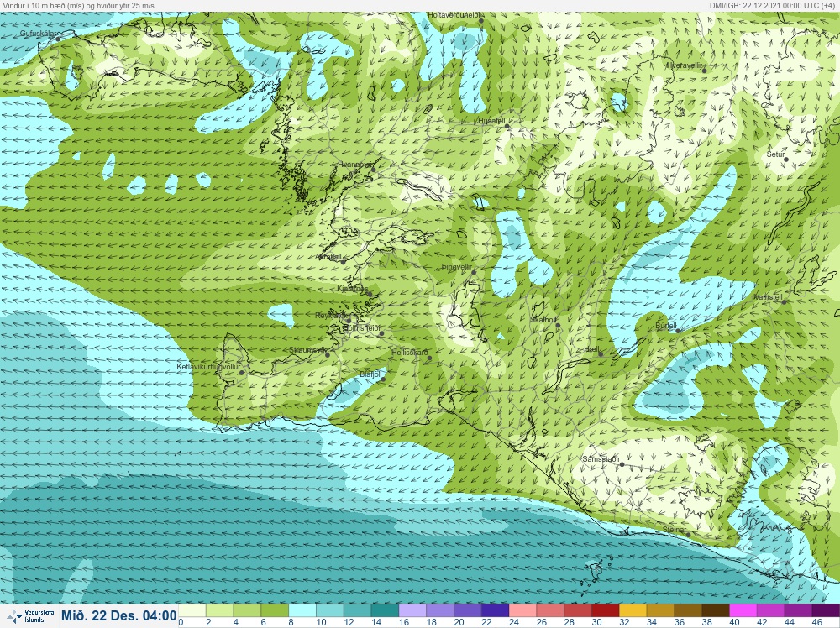The height and width of the screenshot is (628, 840).
Task: Select the Holtavörðuheiði station marker
Action: pyautogui.click(x=481, y=21)
